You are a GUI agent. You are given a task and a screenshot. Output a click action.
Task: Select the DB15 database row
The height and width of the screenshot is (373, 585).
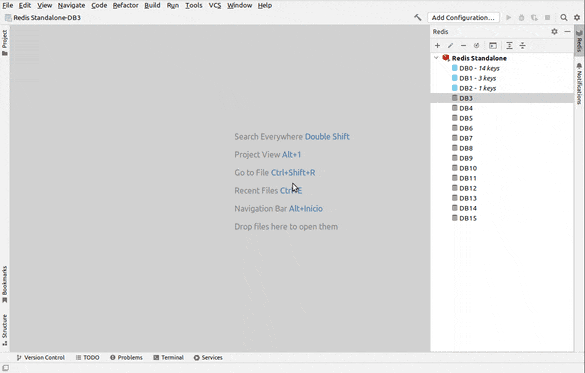click(502, 218)
